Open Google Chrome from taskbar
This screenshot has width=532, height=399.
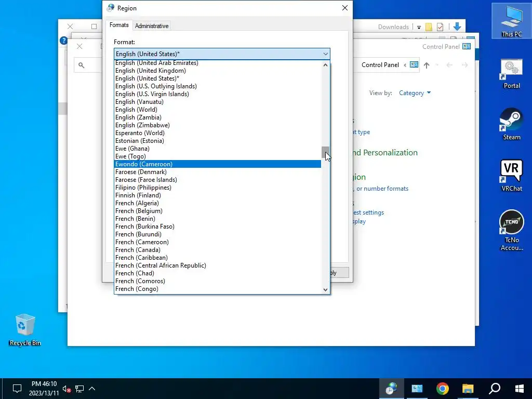(x=443, y=389)
